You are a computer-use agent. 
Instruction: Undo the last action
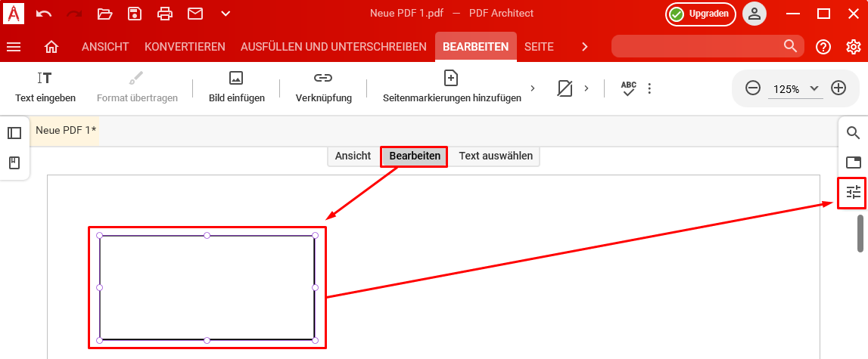tap(44, 14)
